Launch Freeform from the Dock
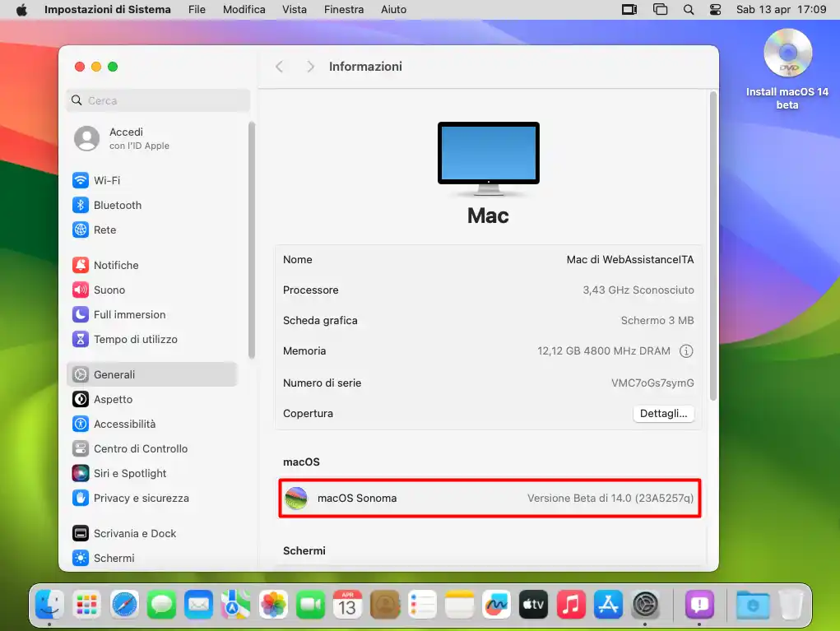 click(496, 605)
